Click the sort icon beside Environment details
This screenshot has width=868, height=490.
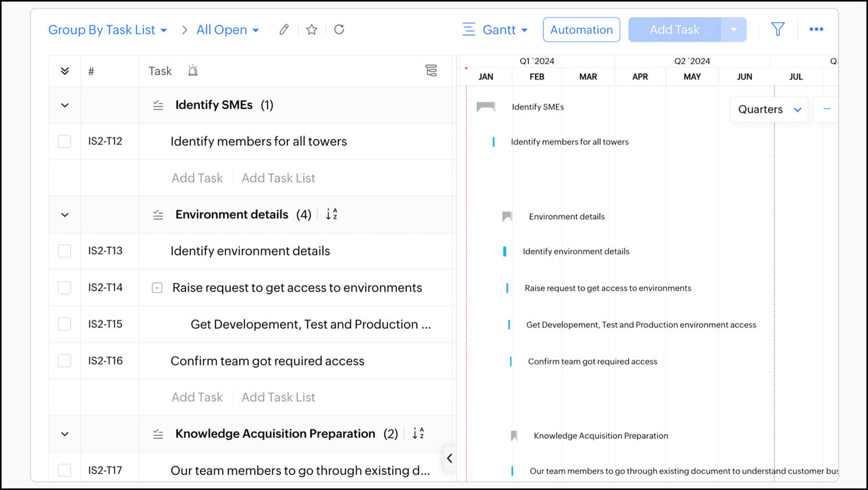click(331, 214)
